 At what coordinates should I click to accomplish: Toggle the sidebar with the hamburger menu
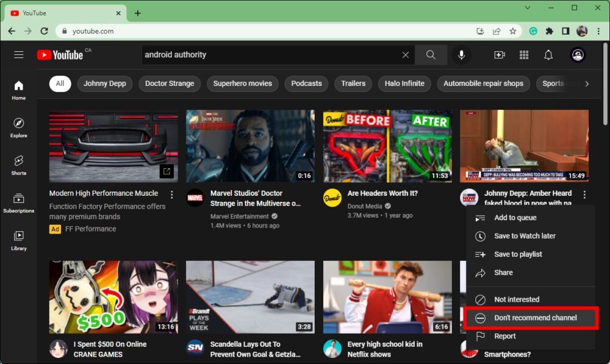[19, 54]
